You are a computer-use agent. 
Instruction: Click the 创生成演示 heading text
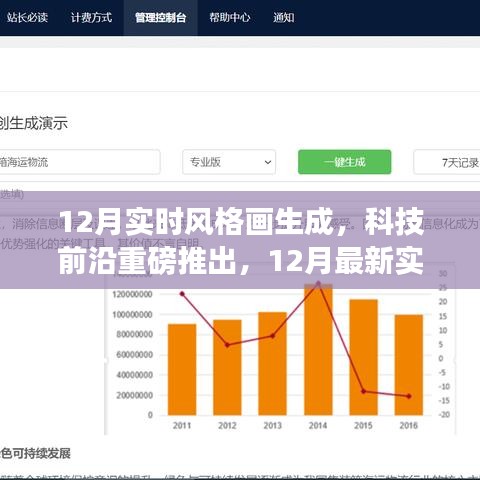[x=34, y=123]
